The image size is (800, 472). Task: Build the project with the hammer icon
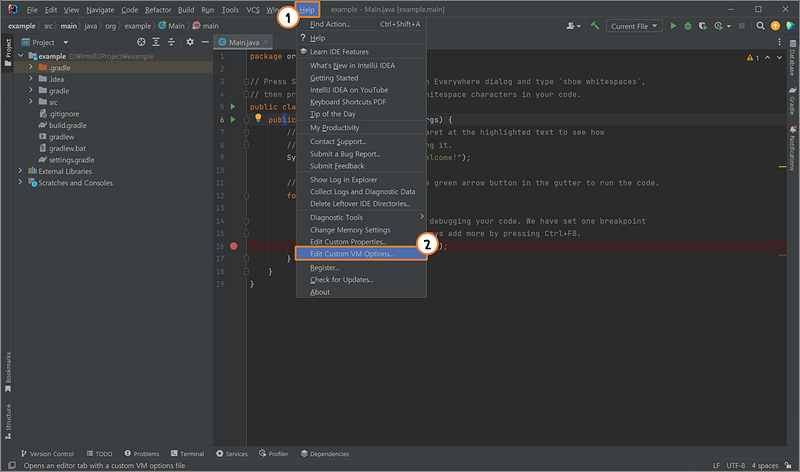[595, 26]
